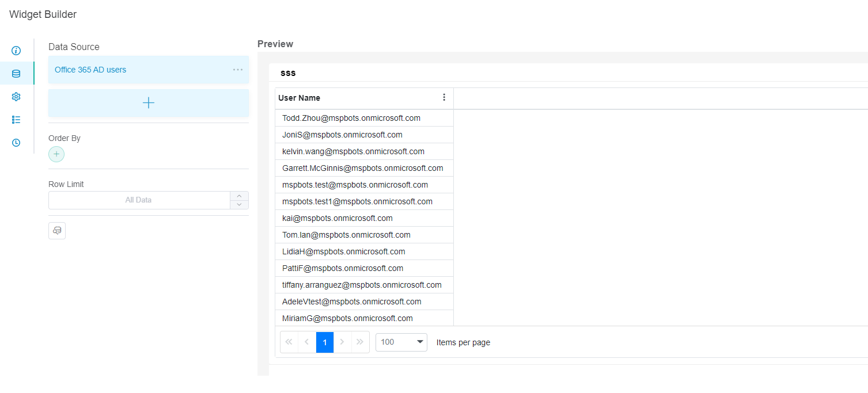Image resolution: width=868 pixels, height=393 pixels.
Task: Click the next page arrow
Action: pyautogui.click(x=343, y=342)
